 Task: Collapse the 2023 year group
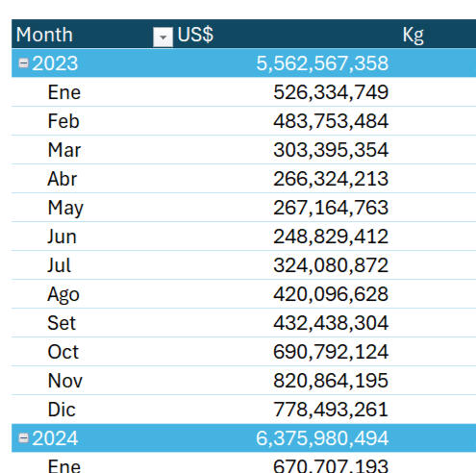pyautogui.click(x=23, y=63)
